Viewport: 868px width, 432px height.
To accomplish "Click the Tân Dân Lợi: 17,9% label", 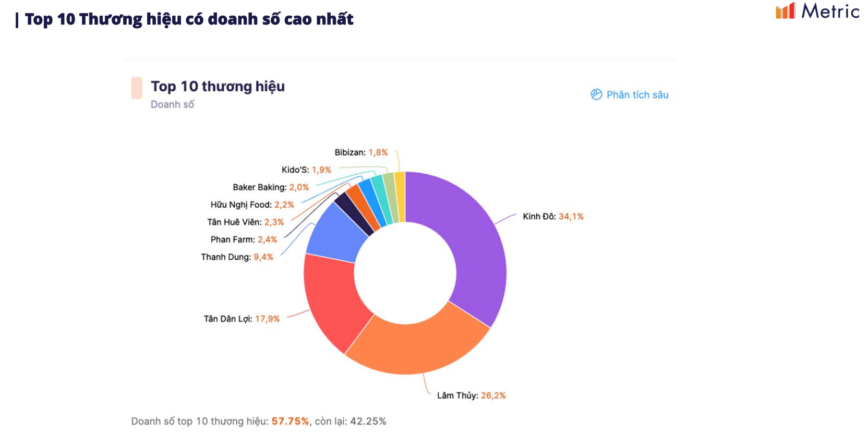I will coord(242,319).
